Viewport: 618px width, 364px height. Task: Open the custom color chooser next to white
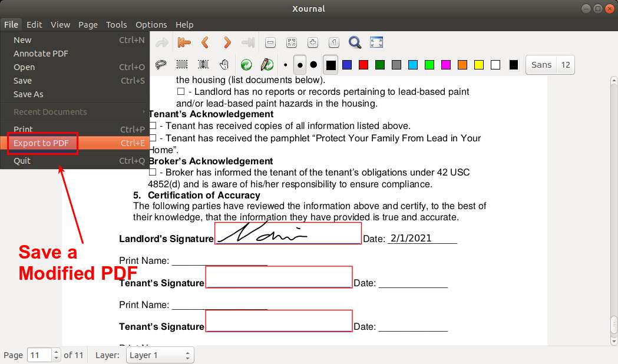(514, 65)
